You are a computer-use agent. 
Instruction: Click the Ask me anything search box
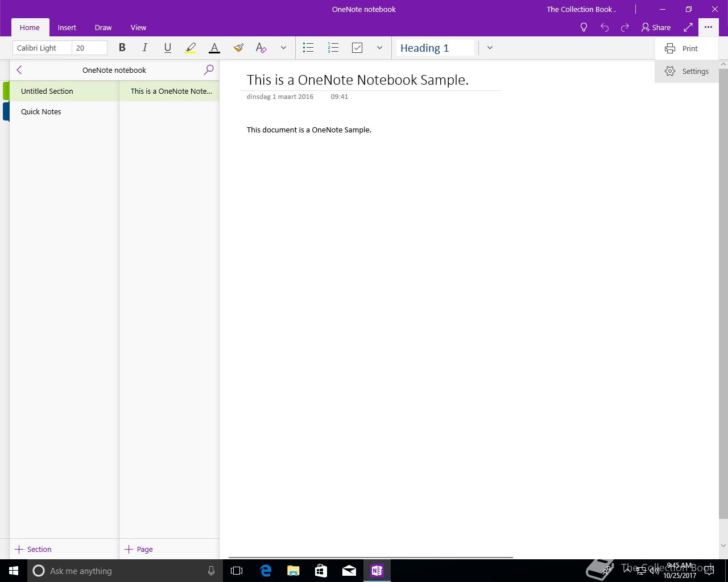coord(124,571)
